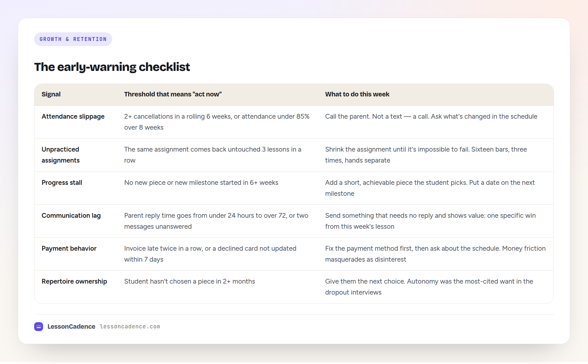The height and width of the screenshot is (364, 588).
Task: Click the "Give them the next choice" text
Action: 429,287
